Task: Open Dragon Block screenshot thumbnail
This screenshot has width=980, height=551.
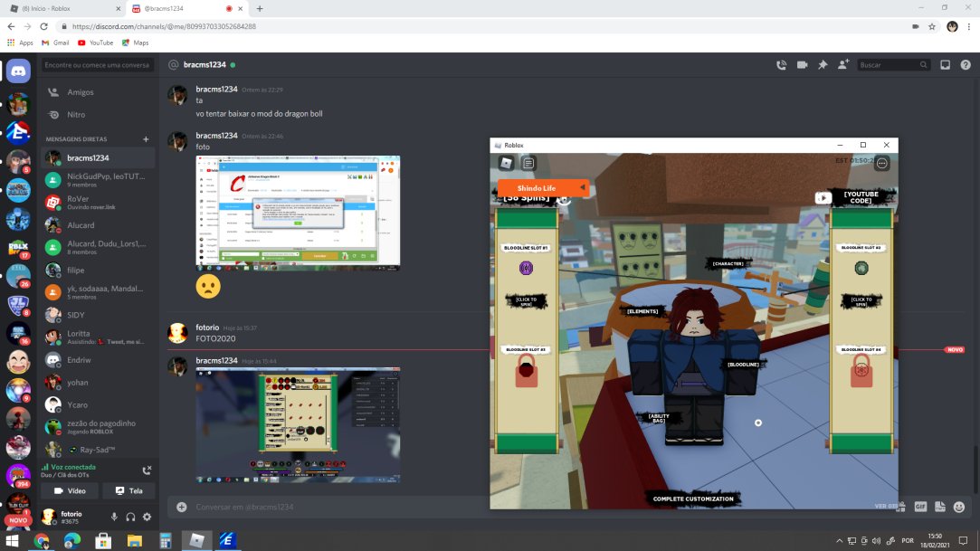Action: pyautogui.click(x=298, y=213)
